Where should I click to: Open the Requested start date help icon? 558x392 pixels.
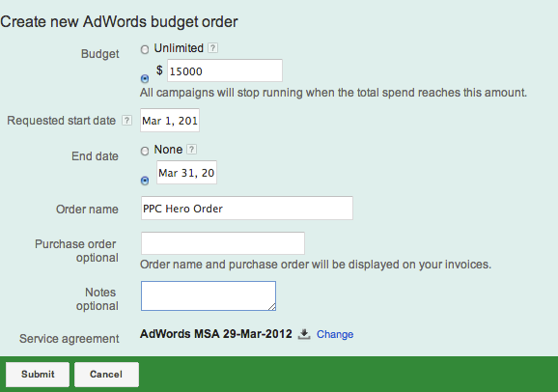[126, 121]
